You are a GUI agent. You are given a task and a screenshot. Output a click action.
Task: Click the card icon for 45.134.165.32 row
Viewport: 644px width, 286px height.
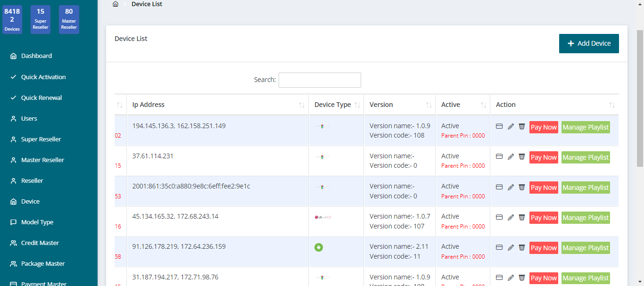[x=499, y=217]
